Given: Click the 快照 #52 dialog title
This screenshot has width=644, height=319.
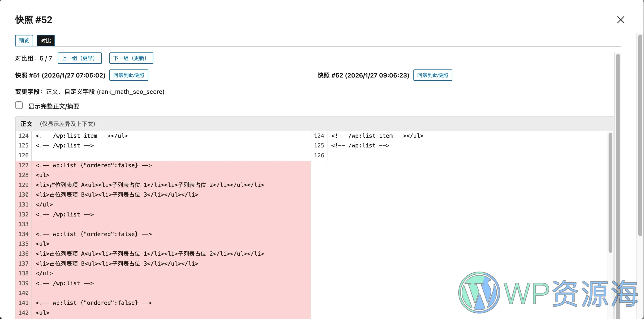Looking at the screenshot, I should (34, 20).
